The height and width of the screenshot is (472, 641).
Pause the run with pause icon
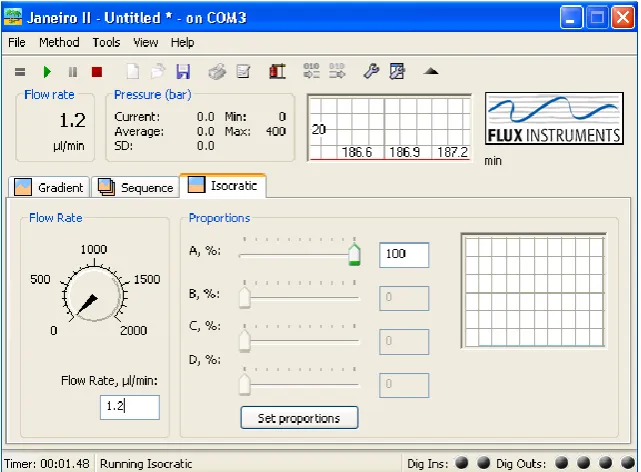pos(73,72)
